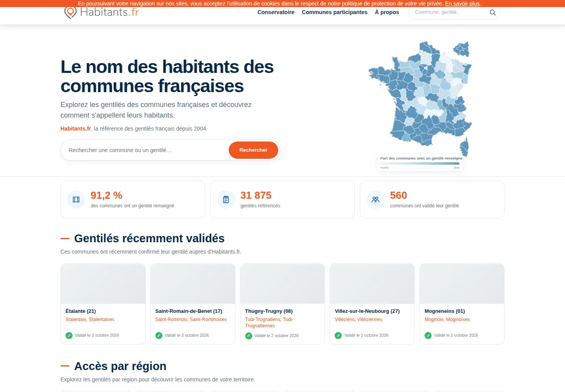Click the Villez-sur-le-Neubourg card image
565x392 pixels.
[x=372, y=284]
